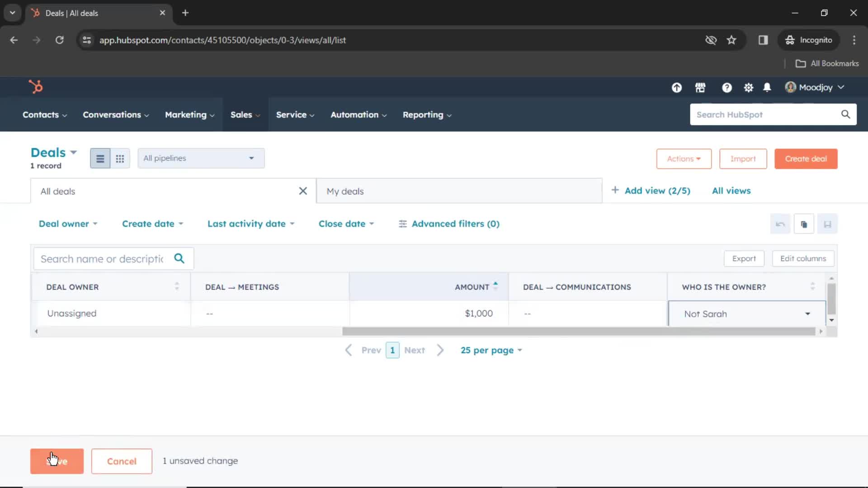Open the marketplace icon

[700, 88]
